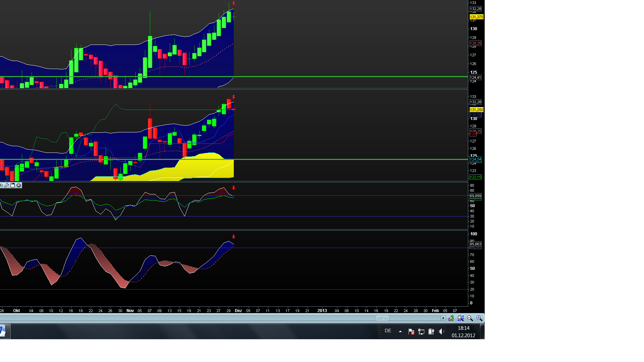Click the 85,663 stochastic value label
This screenshot has height=362, width=644.
pyautogui.click(x=476, y=244)
